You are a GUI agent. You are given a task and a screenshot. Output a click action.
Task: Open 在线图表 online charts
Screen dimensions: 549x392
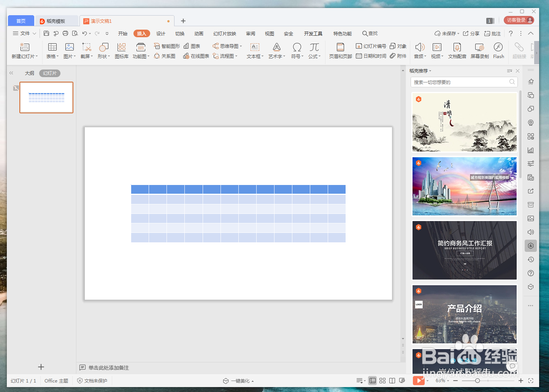pyautogui.click(x=196, y=56)
